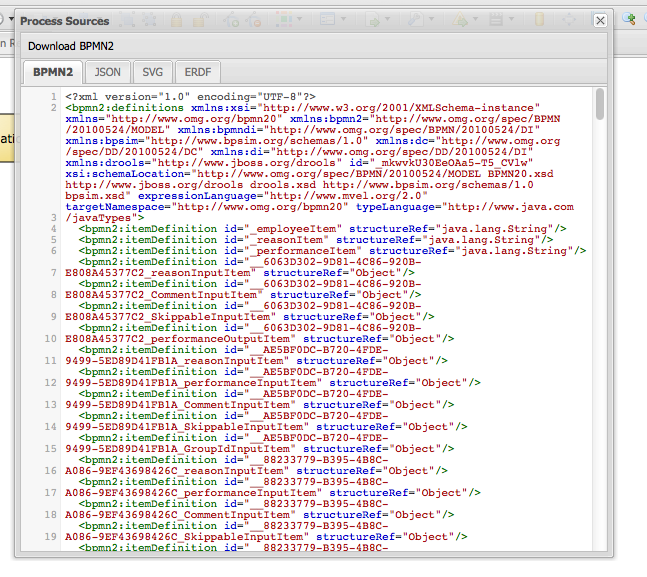
Task: Select the ERDF tab
Action: click(x=196, y=72)
